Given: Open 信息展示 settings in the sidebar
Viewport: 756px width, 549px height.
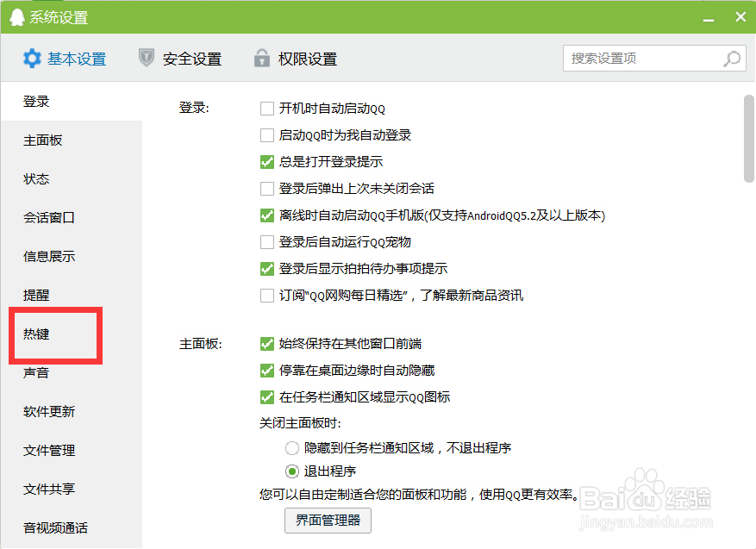Looking at the screenshot, I should (72, 257).
